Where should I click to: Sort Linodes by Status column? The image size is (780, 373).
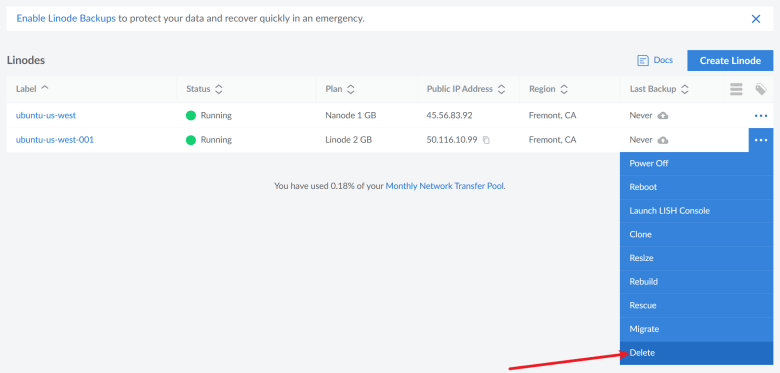point(204,89)
